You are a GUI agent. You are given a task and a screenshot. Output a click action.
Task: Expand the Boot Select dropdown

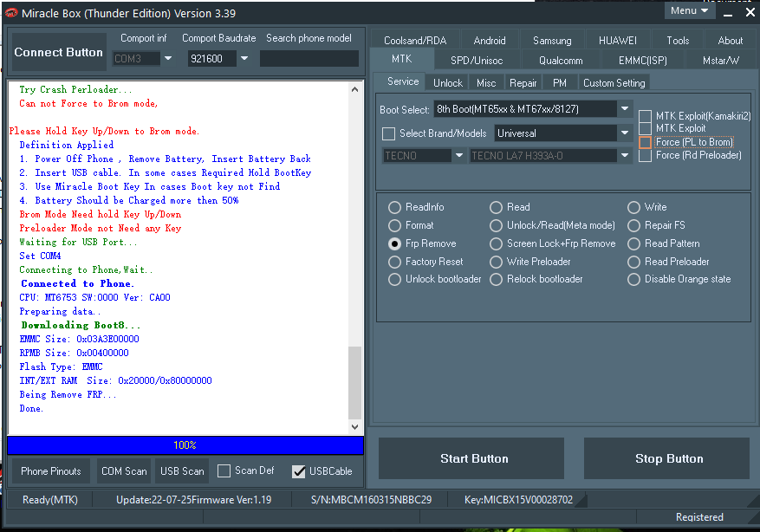pos(625,109)
